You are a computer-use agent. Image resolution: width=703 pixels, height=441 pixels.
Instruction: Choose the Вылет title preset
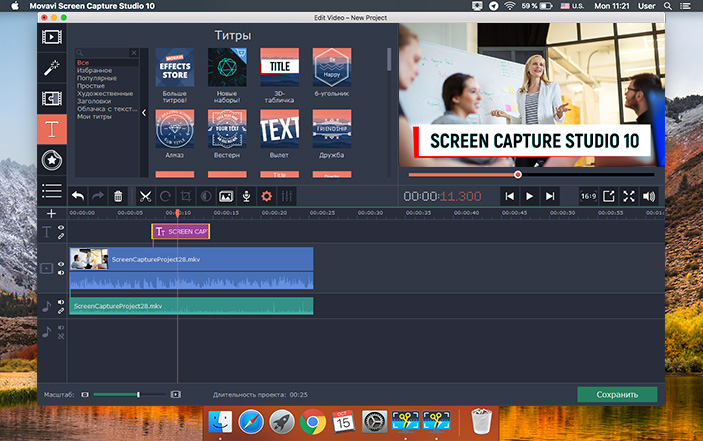279,129
